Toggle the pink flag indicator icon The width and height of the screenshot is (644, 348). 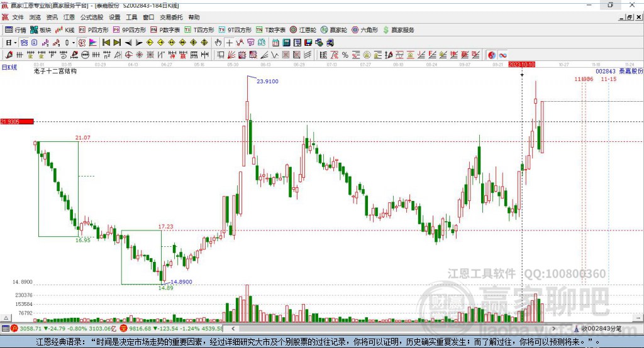[93, 43]
